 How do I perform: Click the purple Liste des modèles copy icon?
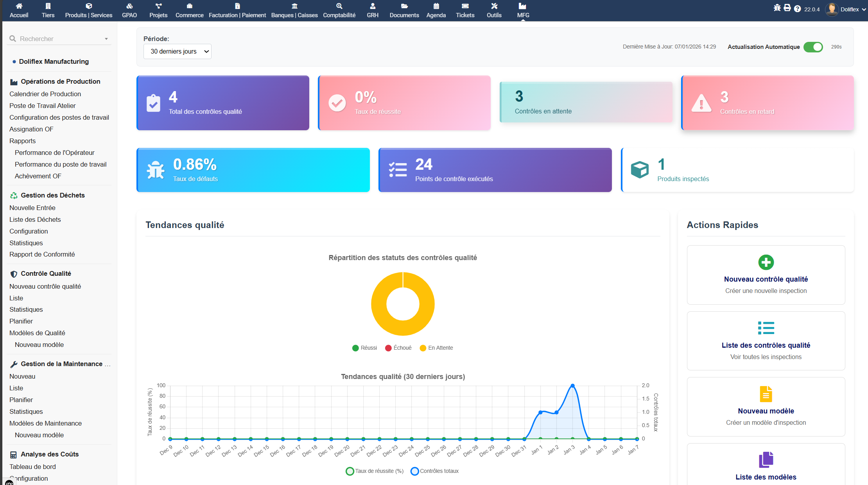[x=766, y=460]
